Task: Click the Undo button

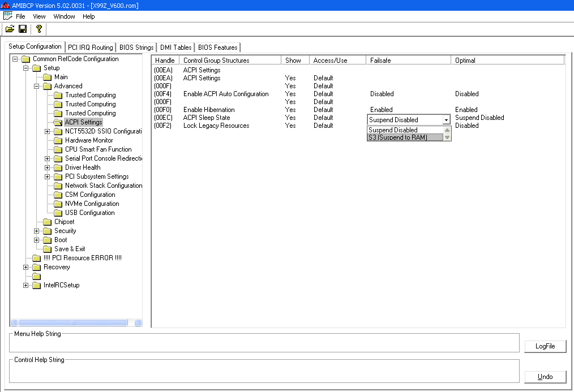Action: [x=545, y=377]
